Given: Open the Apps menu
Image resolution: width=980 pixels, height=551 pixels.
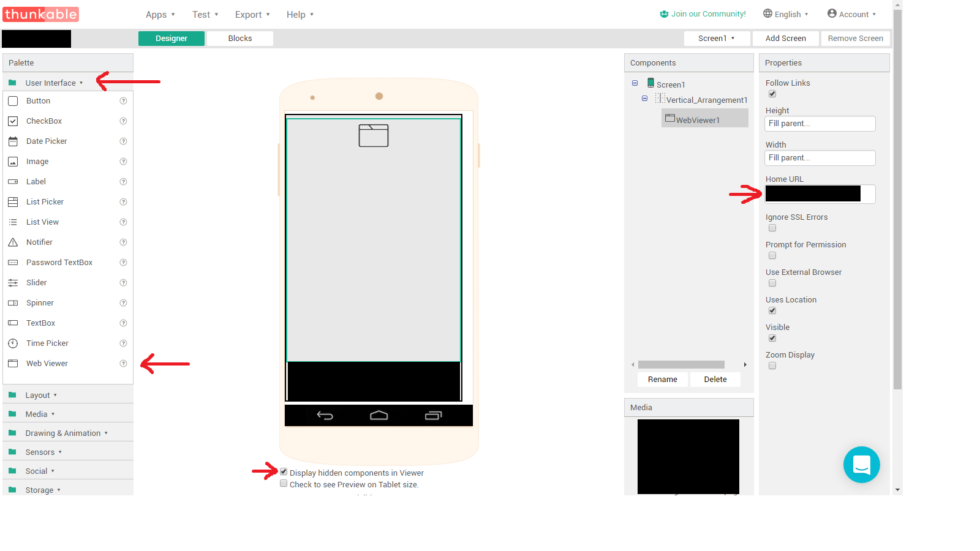Looking at the screenshot, I should click(x=160, y=15).
